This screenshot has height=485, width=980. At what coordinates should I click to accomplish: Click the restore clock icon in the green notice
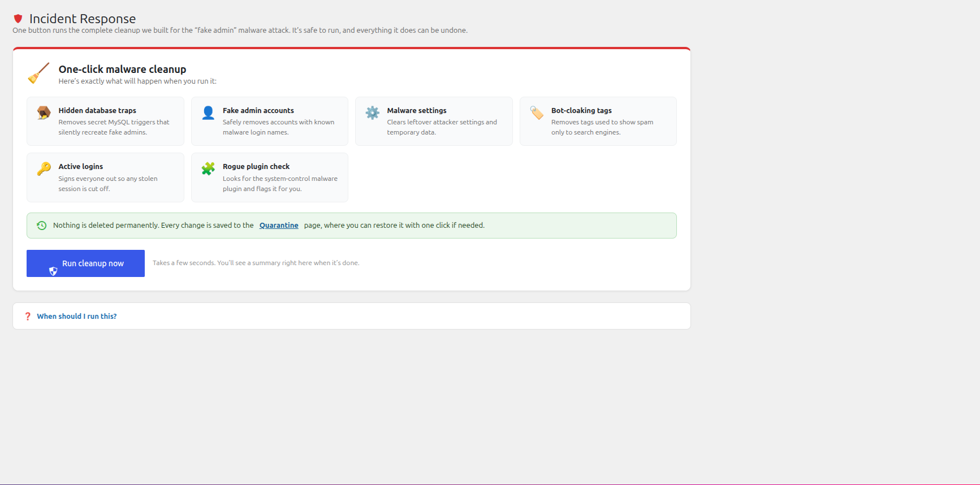(x=41, y=226)
